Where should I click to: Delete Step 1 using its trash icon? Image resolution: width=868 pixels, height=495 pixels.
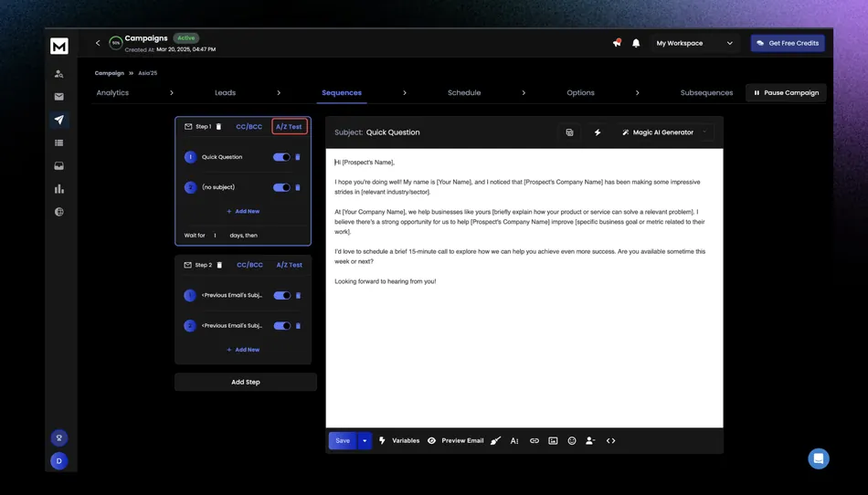pos(218,127)
